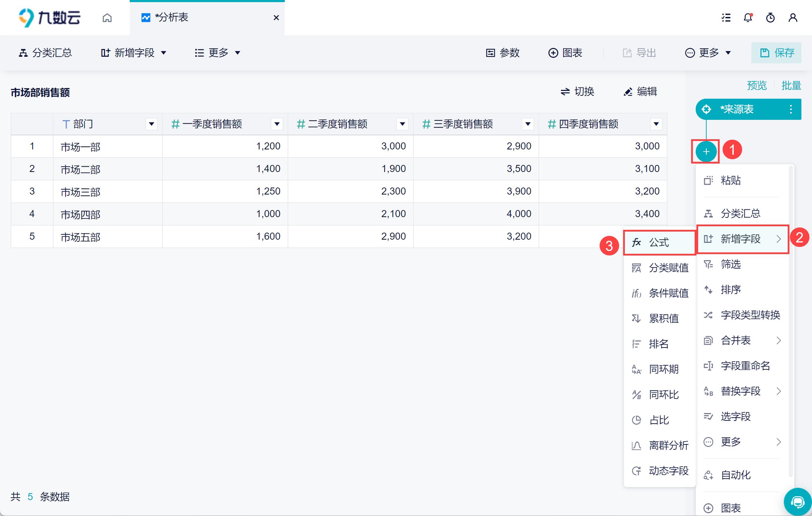Choose 自动化 from the menu
The height and width of the screenshot is (516, 812).
coord(742,475)
